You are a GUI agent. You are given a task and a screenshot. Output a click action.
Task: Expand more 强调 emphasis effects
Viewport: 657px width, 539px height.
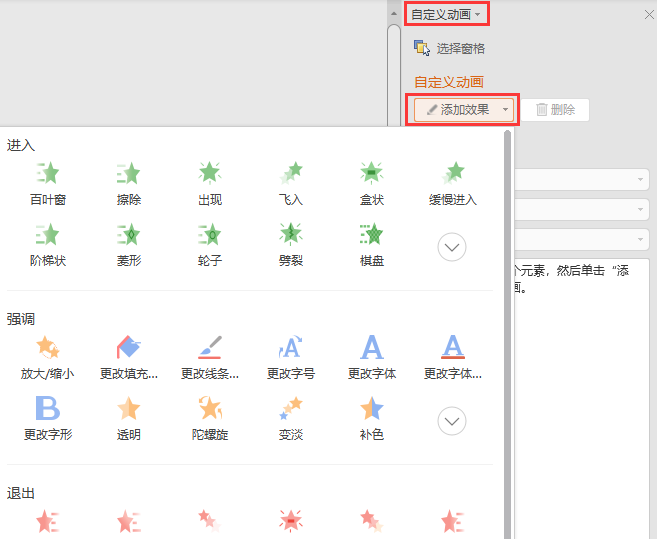pyautogui.click(x=452, y=422)
